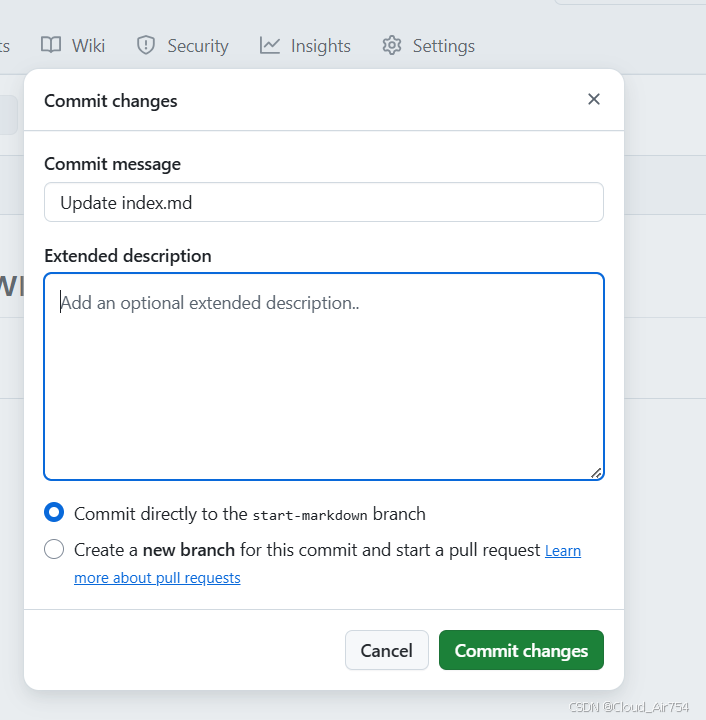Screen dimensions: 706x720
Task: Click the Extended description label
Action: point(128,256)
